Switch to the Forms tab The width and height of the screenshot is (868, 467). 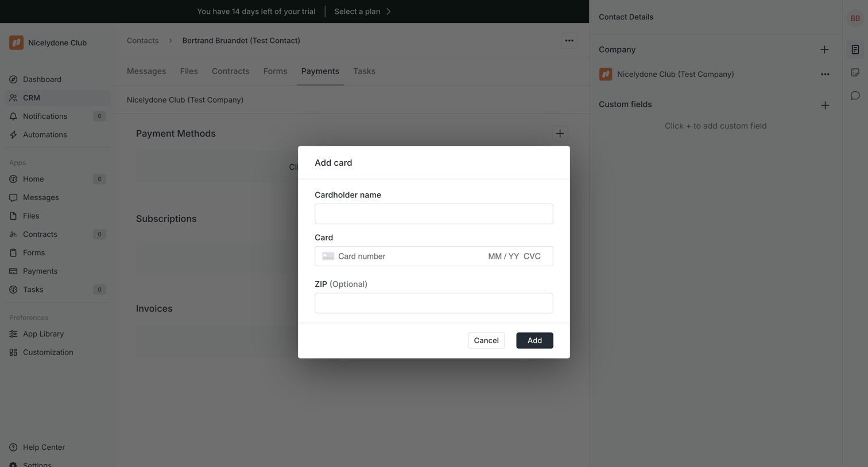coord(275,71)
